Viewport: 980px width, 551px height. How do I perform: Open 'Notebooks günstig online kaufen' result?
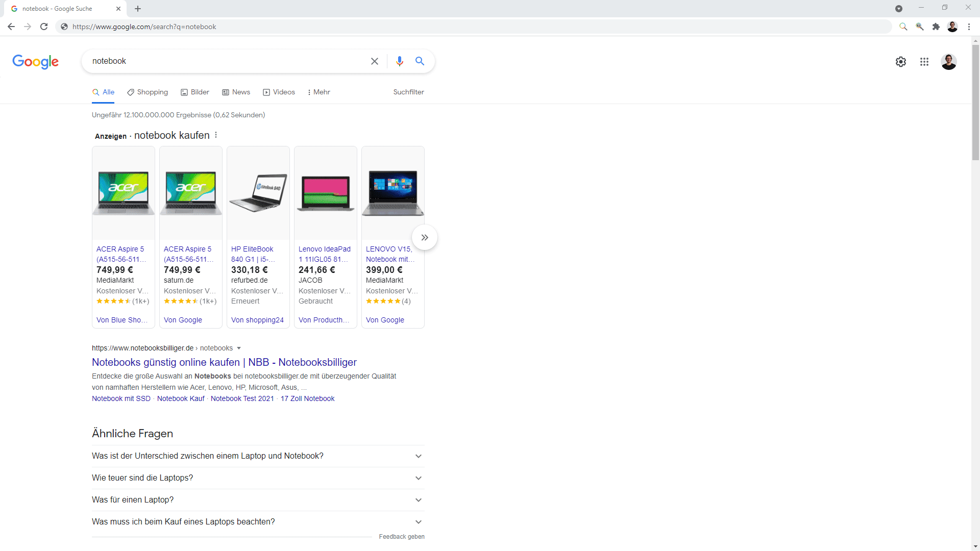point(224,362)
